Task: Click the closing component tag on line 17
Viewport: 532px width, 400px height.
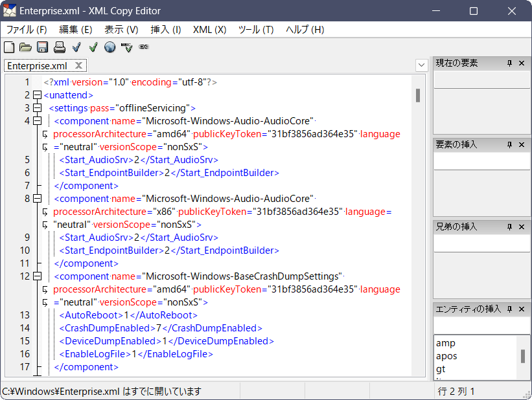Action: (x=86, y=367)
